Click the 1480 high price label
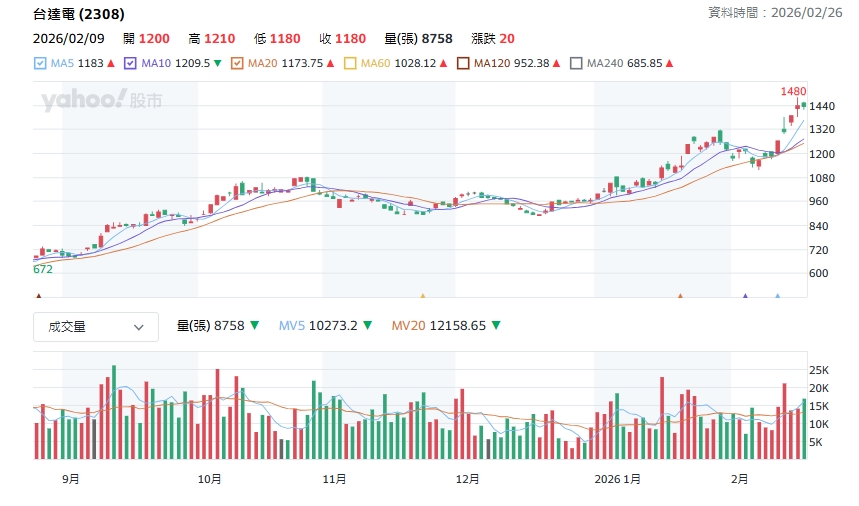The width and height of the screenshot is (859, 506). pyautogui.click(x=793, y=91)
